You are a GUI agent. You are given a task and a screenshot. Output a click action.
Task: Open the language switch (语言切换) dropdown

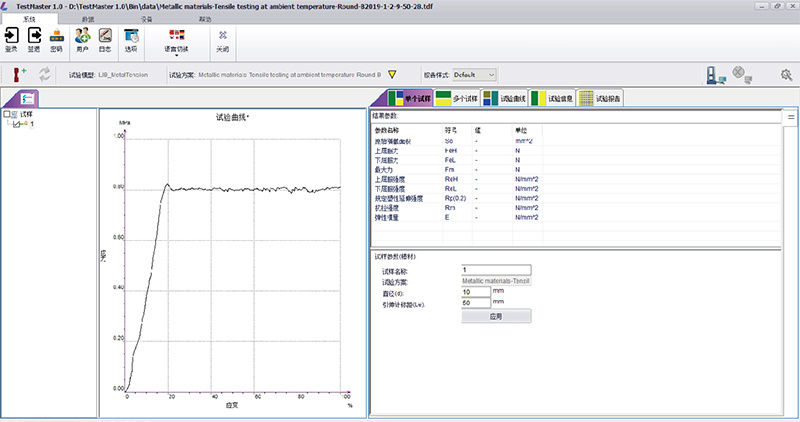coord(176,40)
